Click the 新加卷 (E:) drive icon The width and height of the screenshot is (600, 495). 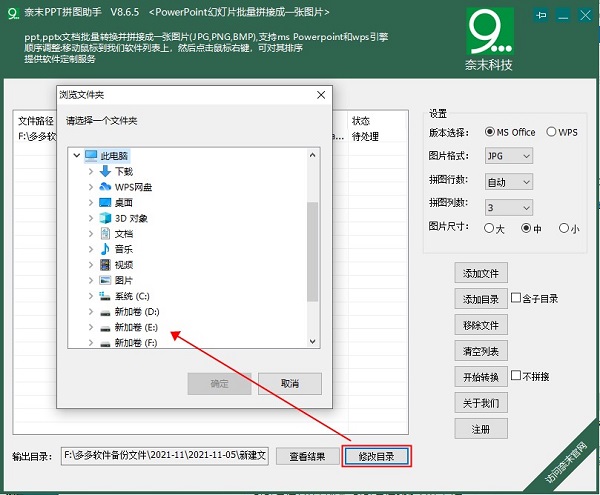105,328
